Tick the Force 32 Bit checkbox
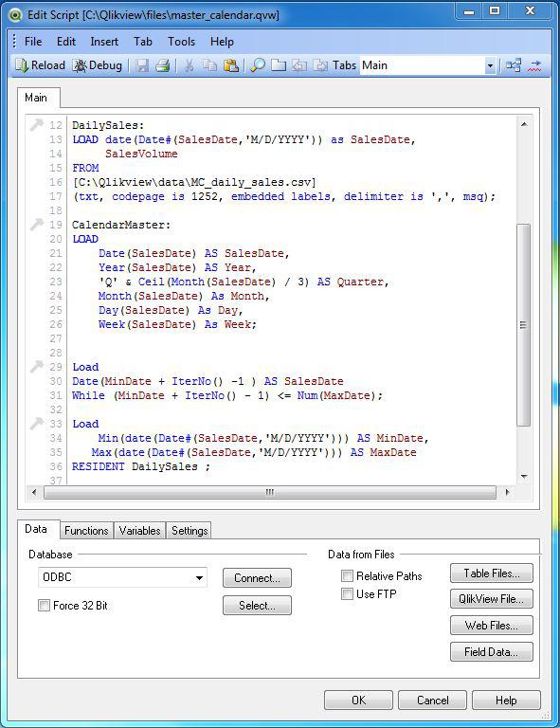Viewport: 560px width, 728px height. pos(45,606)
